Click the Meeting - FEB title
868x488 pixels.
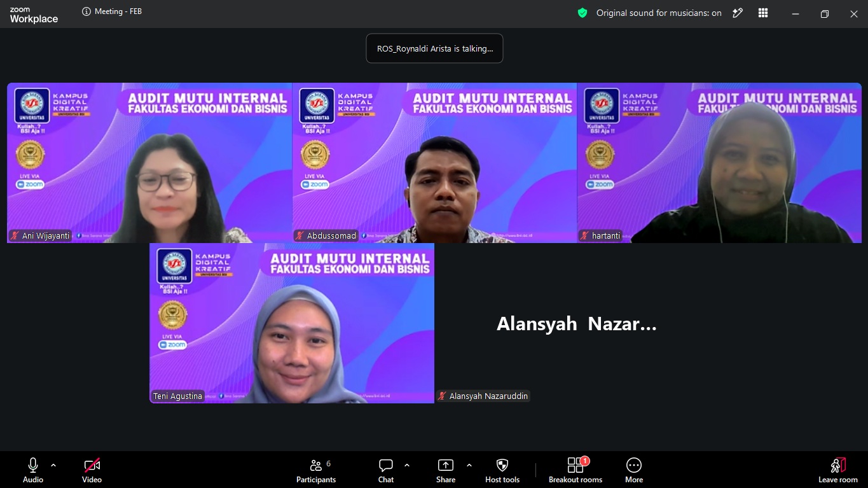118,11
